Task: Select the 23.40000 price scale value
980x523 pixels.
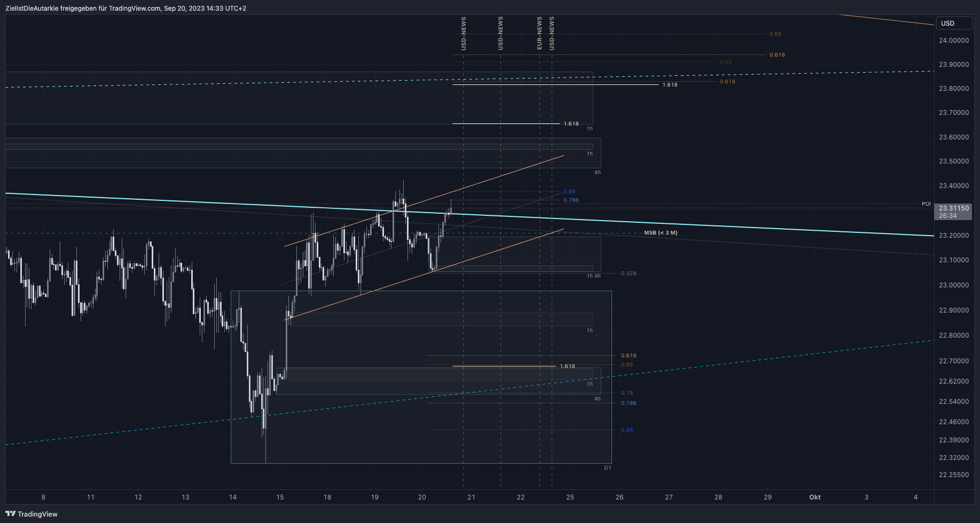Action: click(954, 186)
